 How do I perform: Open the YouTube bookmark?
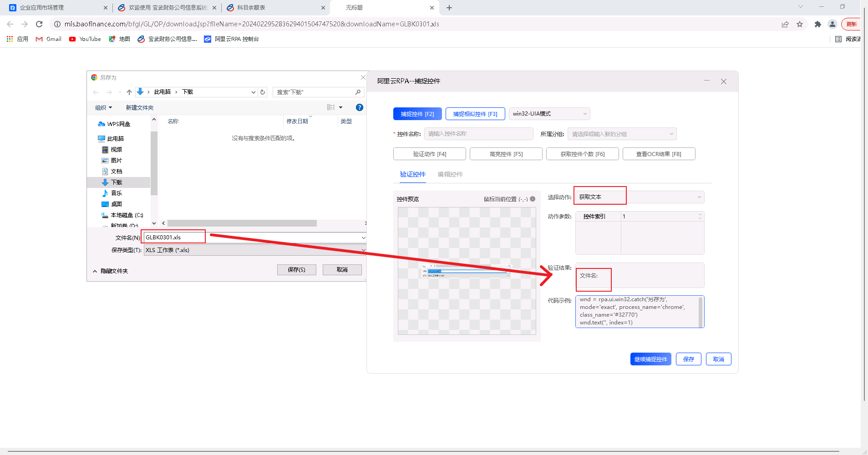coord(85,39)
